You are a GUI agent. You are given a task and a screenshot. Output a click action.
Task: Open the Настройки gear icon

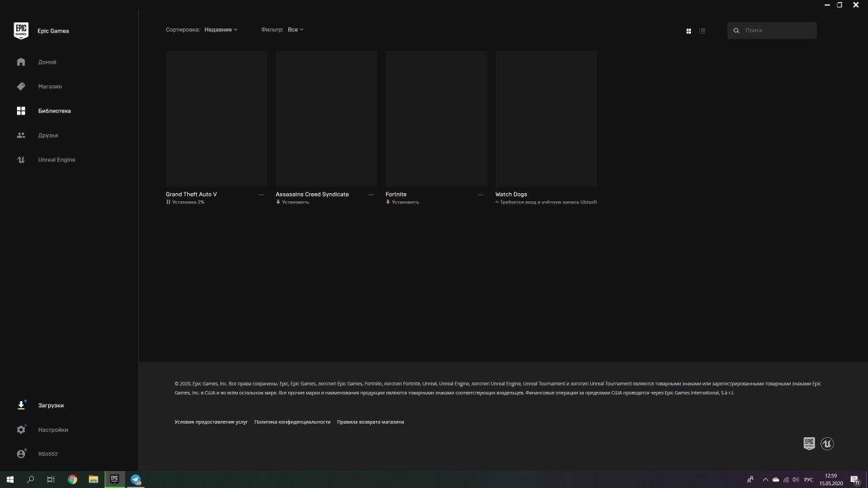point(21,430)
